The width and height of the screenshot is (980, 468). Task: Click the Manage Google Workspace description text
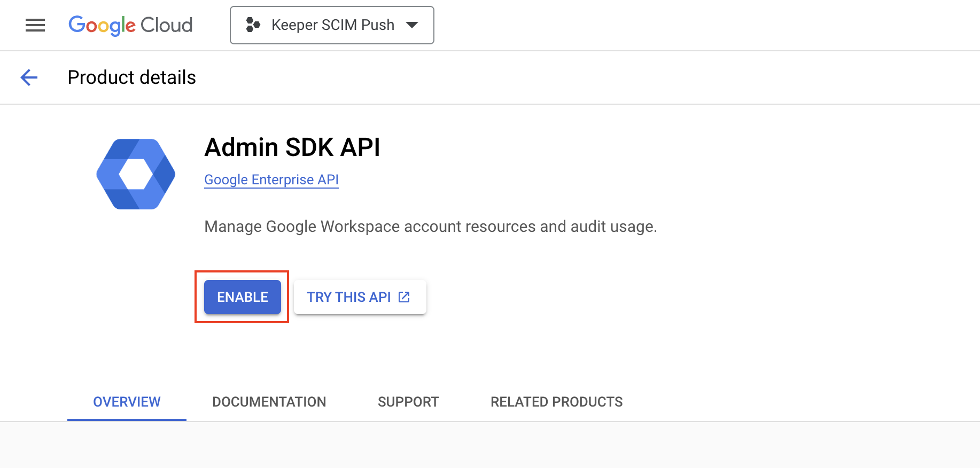click(430, 227)
